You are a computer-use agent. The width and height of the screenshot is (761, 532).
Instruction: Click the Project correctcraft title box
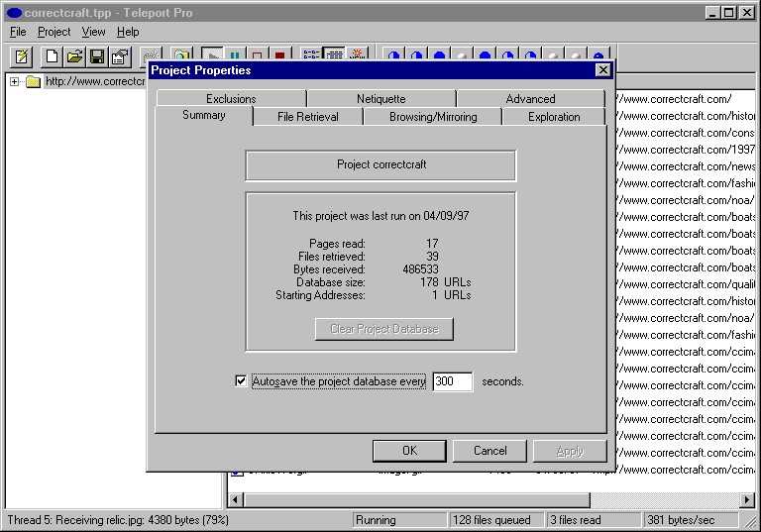click(380, 165)
